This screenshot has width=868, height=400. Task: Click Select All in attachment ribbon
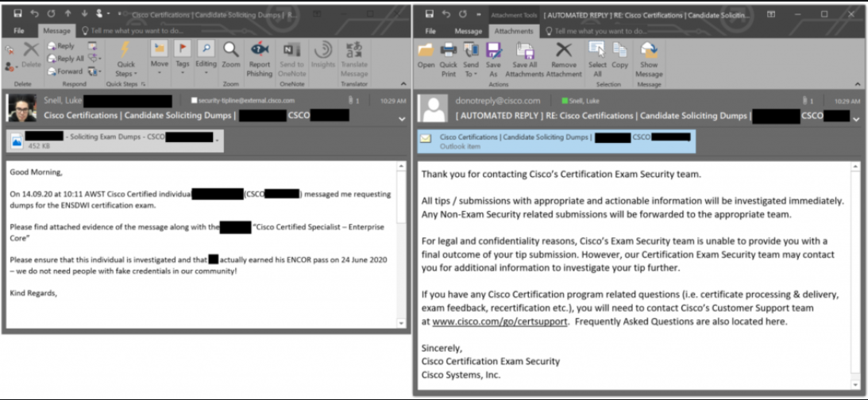pos(597,57)
